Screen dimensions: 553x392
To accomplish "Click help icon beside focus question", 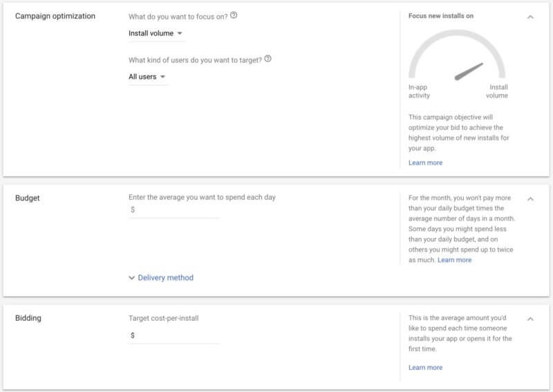I will pyautogui.click(x=234, y=15).
